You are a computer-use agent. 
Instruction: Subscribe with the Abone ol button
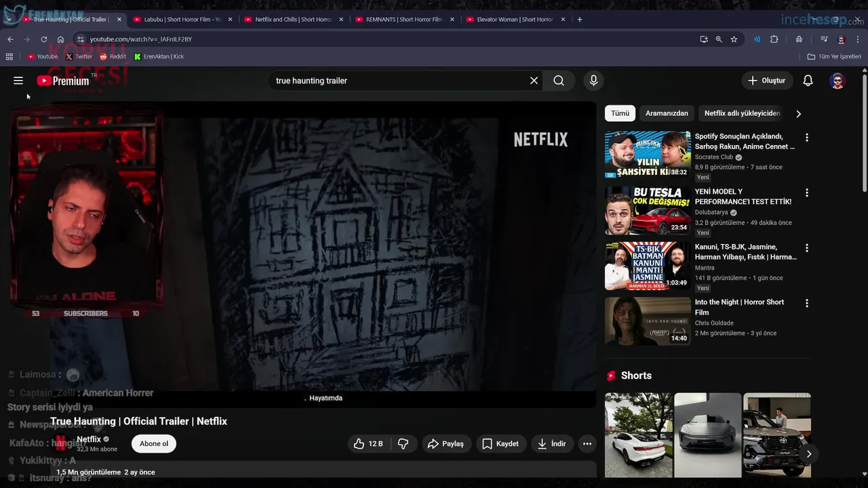coord(154,444)
